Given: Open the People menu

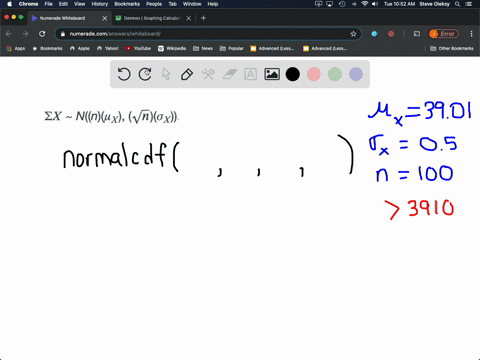Looking at the screenshot, I should coord(154,4).
